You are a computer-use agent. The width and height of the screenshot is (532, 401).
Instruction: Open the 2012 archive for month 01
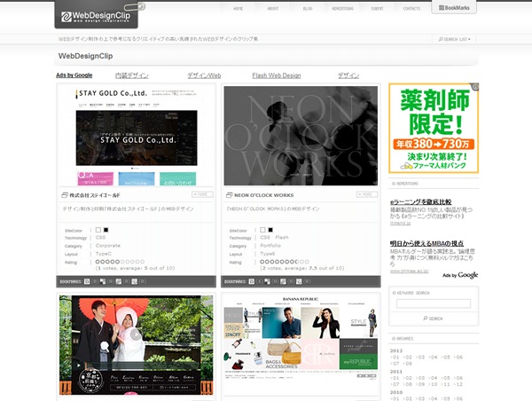coord(395,358)
